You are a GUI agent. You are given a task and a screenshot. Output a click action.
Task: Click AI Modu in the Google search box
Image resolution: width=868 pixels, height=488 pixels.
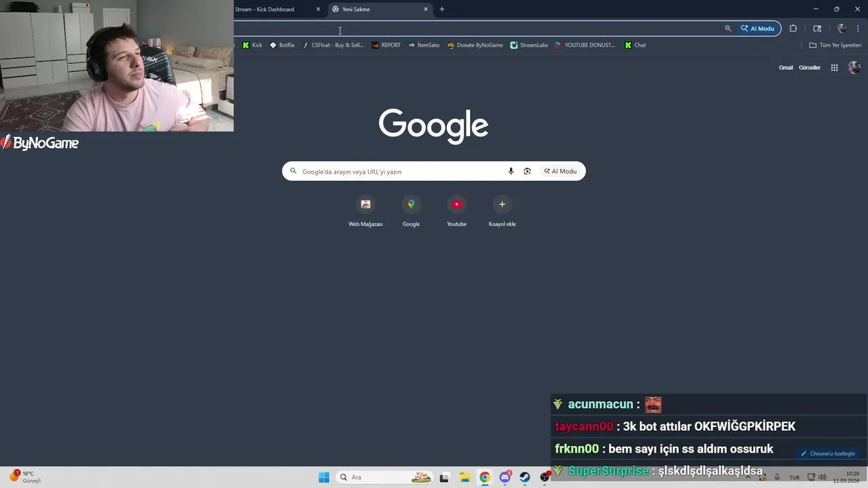(x=560, y=171)
